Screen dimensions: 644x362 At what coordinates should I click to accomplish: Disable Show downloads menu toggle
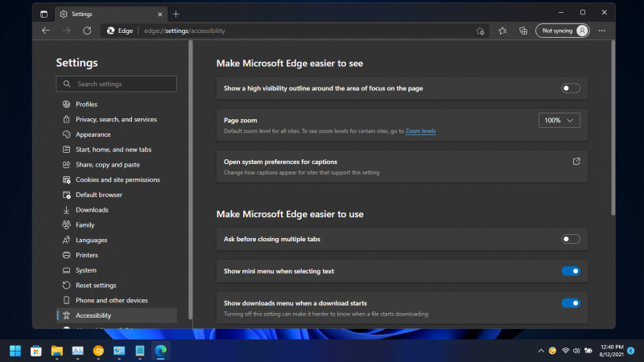pos(571,303)
